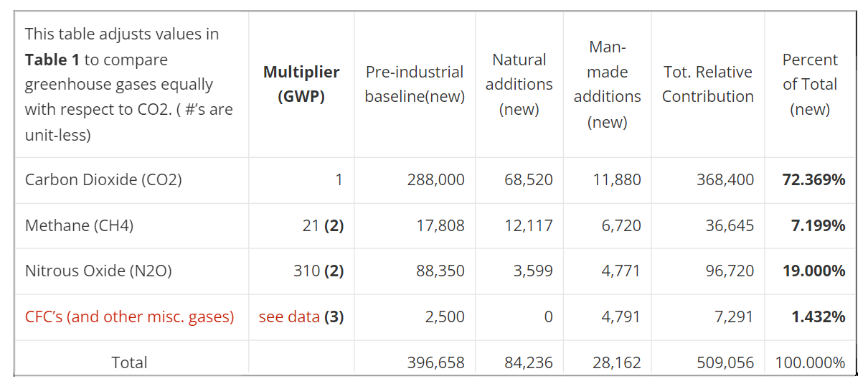Click the 509,056 total contribution value
This screenshot has width=868, height=389.
[725, 362]
